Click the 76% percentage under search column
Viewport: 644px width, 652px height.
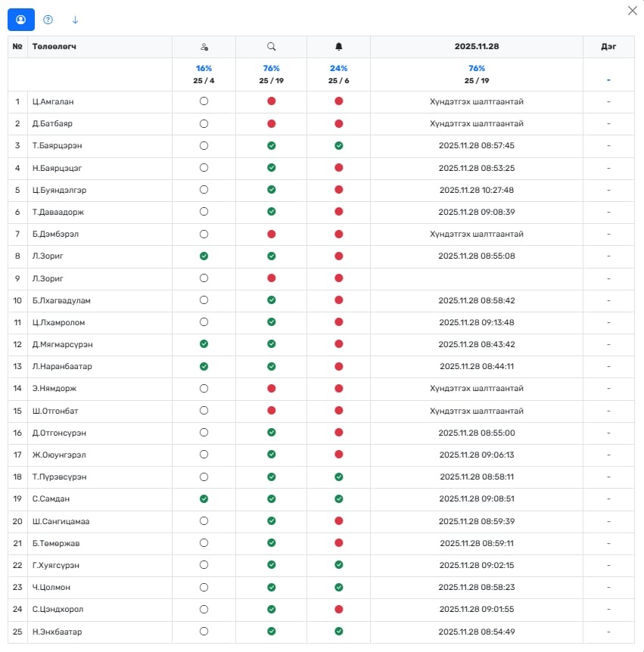[271, 69]
